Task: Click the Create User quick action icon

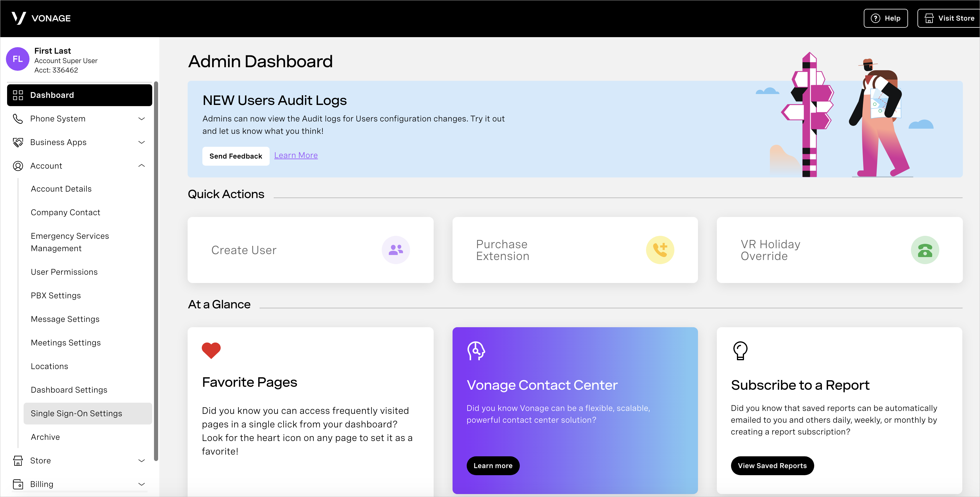Action: [x=396, y=250]
